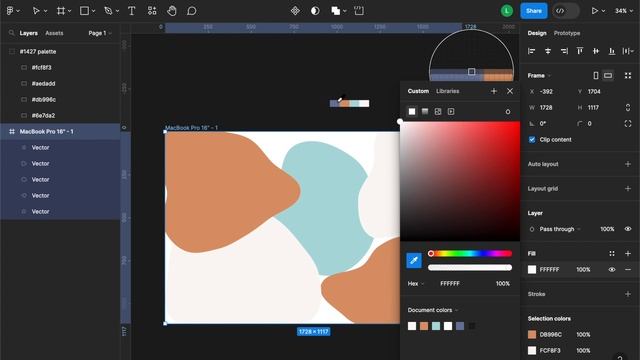
Task: Toggle resize to fit icon
Action: pos(628,76)
